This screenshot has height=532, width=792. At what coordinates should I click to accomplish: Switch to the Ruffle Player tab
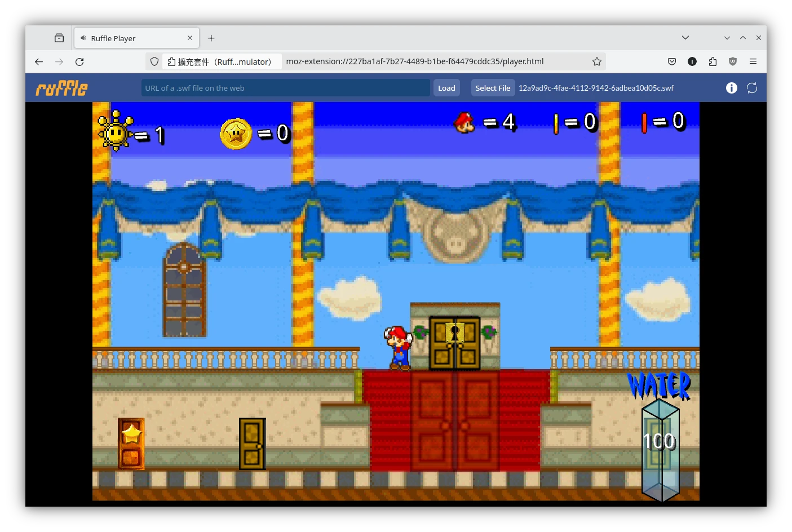(130, 38)
